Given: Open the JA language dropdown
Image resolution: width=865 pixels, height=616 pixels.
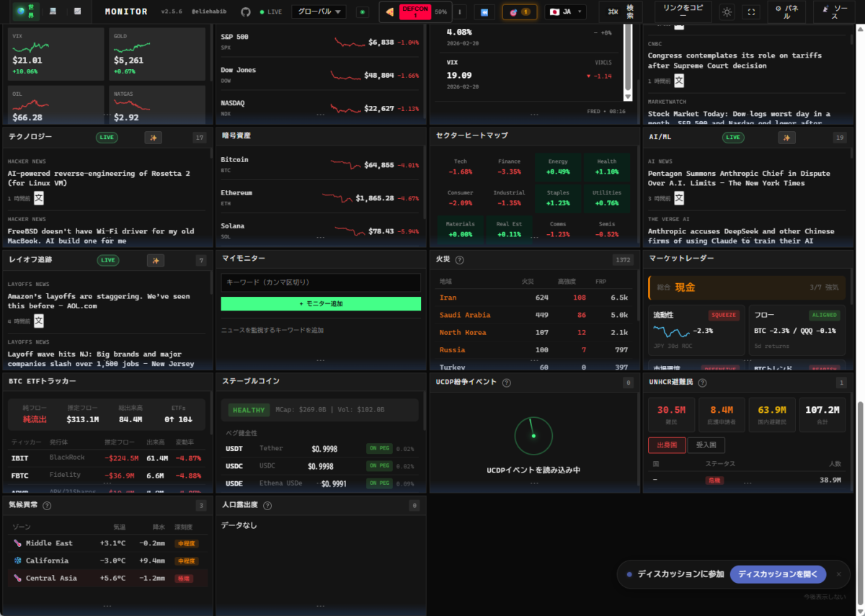Looking at the screenshot, I should (566, 12).
